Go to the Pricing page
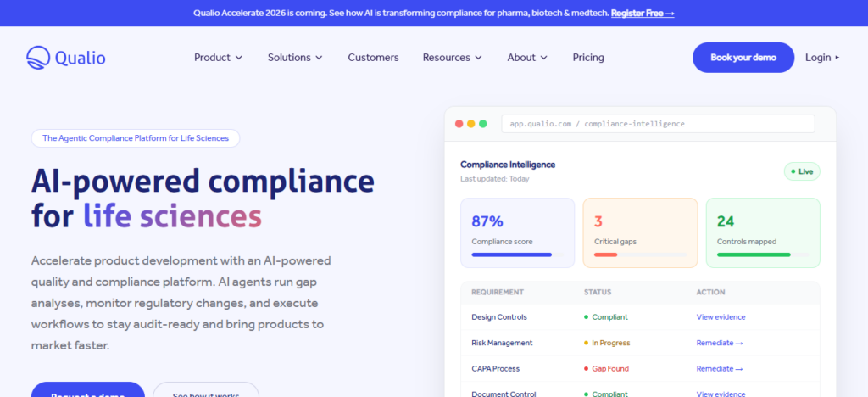The image size is (868, 397). coord(588,58)
